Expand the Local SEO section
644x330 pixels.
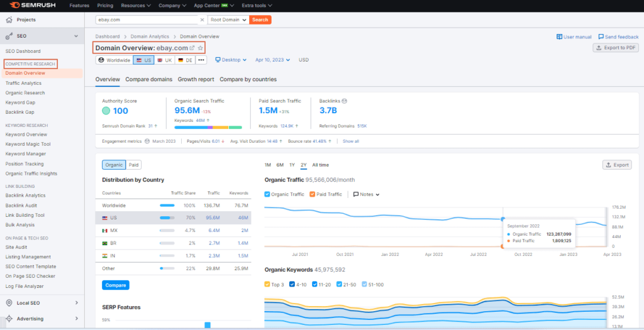(76, 303)
